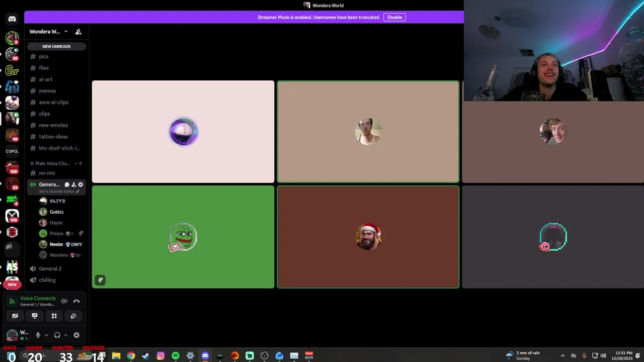The height and width of the screenshot is (362, 644).
Task: Mute microphone in user panel
Action: tap(38, 335)
